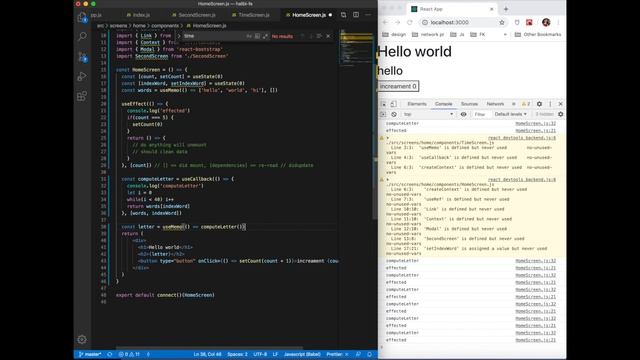640x360 pixels.
Task: Click the split editor icon
Action: 356,15
